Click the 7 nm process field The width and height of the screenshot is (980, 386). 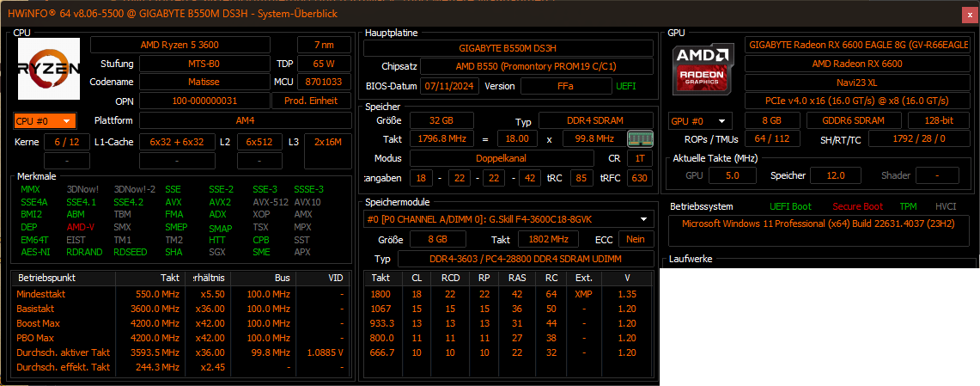tap(325, 45)
